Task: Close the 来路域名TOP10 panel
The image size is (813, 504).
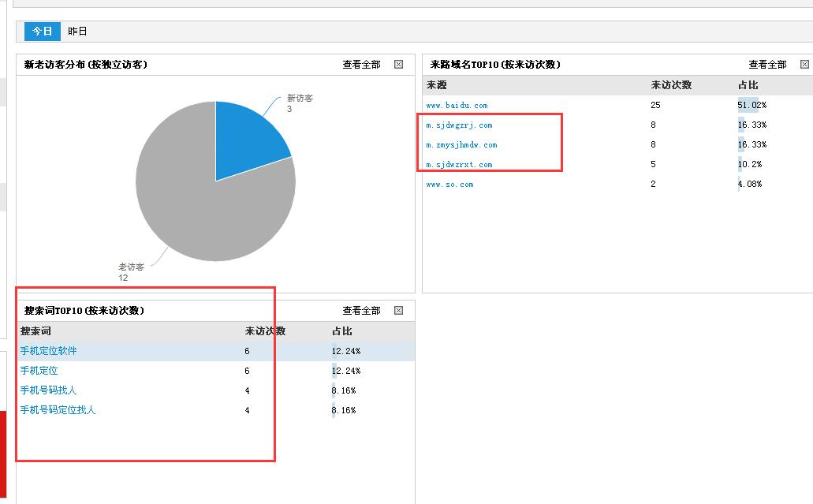Action: click(x=804, y=65)
